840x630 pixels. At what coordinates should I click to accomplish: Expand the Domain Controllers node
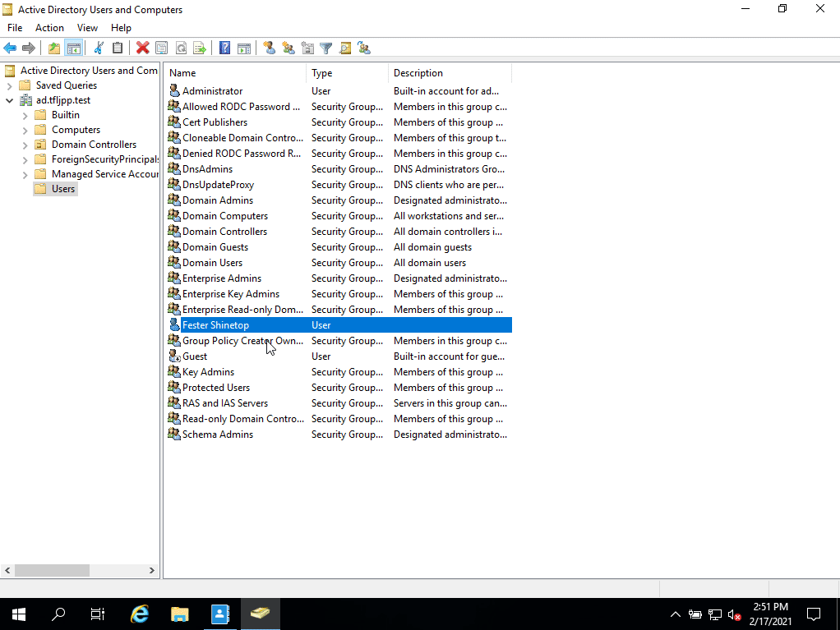[25, 145]
